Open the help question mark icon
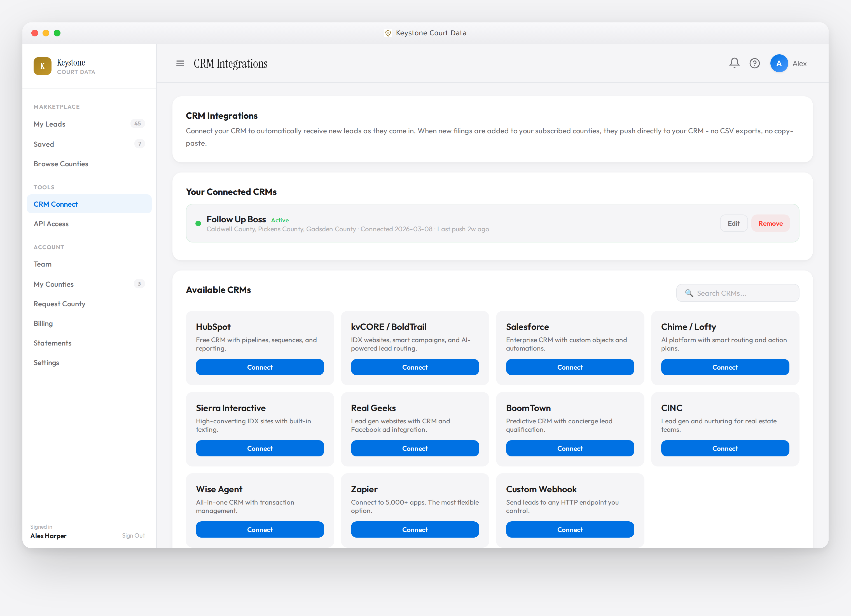851x616 pixels. click(x=755, y=64)
